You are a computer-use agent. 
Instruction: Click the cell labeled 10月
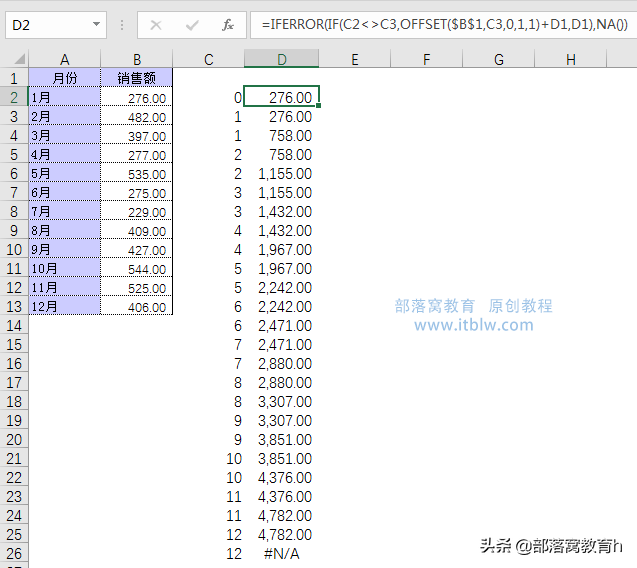[x=65, y=269]
